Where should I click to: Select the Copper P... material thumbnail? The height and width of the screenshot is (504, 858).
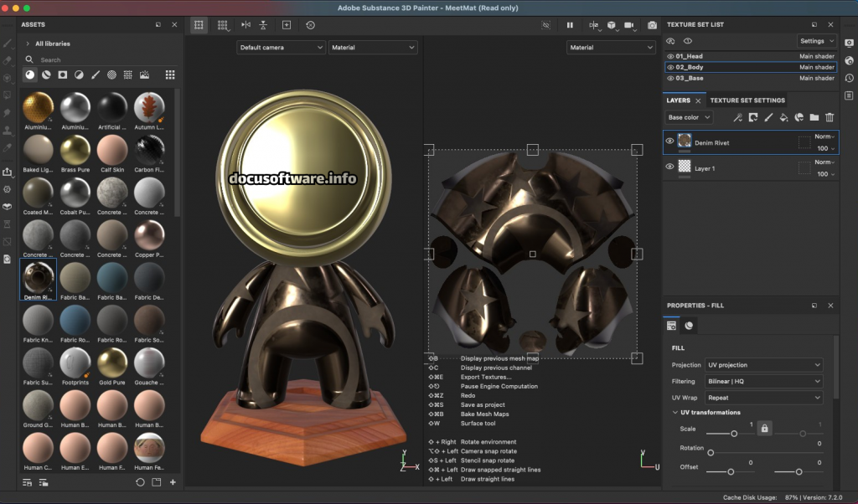click(x=149, y=239)
